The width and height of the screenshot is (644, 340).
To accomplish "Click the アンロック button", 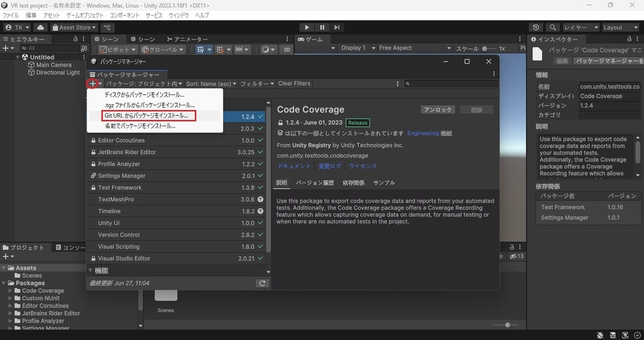I will pyautogui.click(x=438, y=110).
